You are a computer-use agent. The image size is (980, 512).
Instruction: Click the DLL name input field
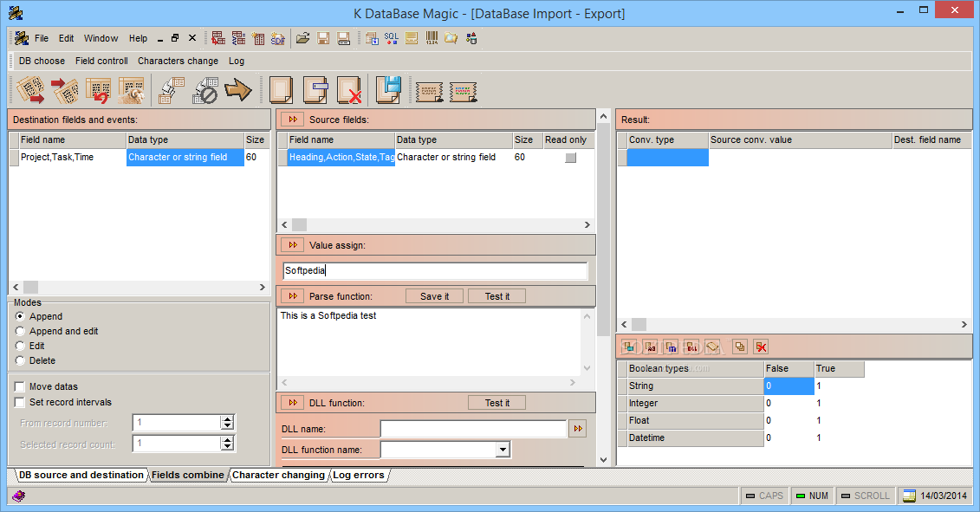474,429
